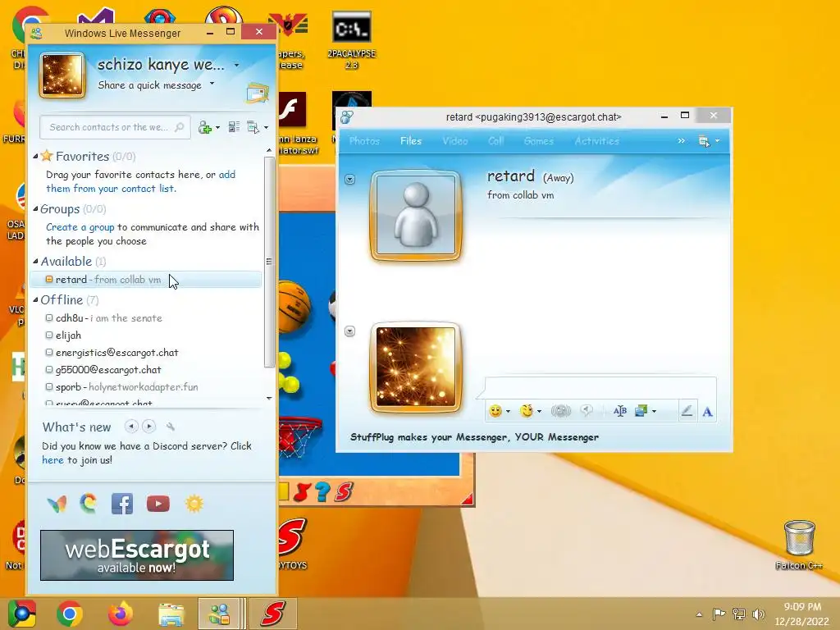Screen dimensions: 840x630
Task: Click the YouTube icon in Messenger
Action: coord(158,504)
